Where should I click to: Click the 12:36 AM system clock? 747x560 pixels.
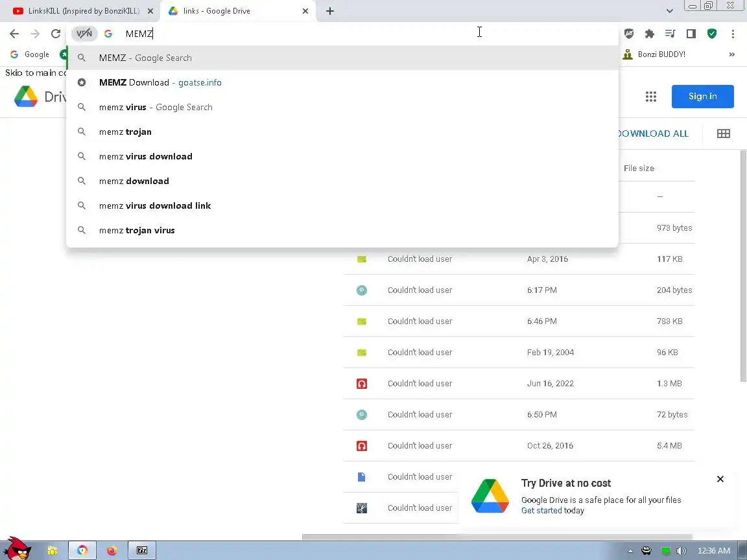point(713,551)
